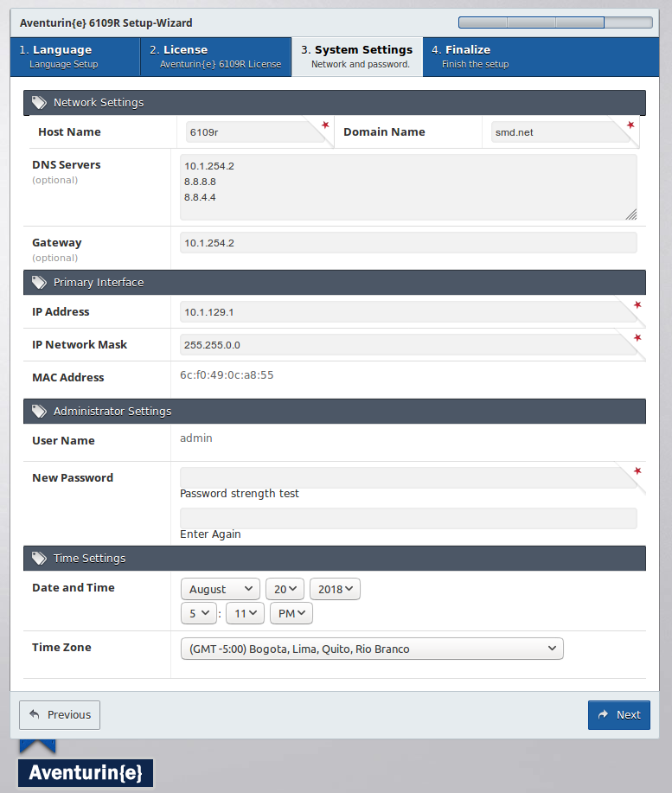
Task: Click the Network Settings tag icon
Action: coord(39,103)
